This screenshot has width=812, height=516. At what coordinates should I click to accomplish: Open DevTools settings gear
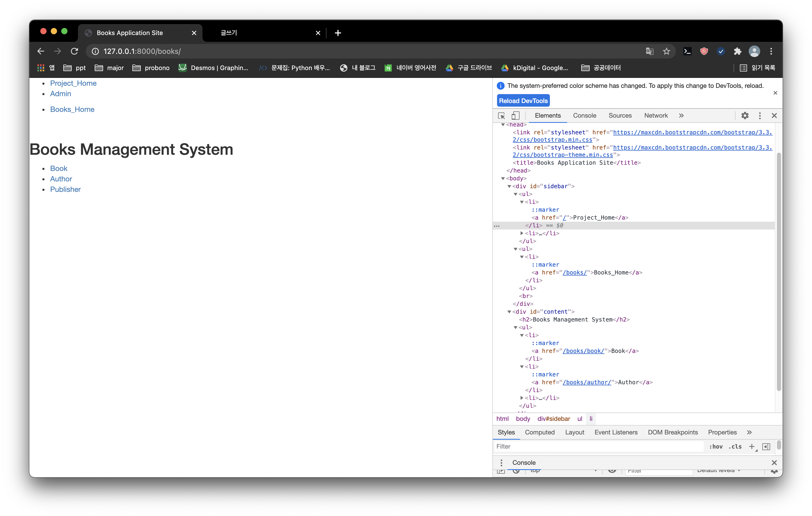pos(745,116)
